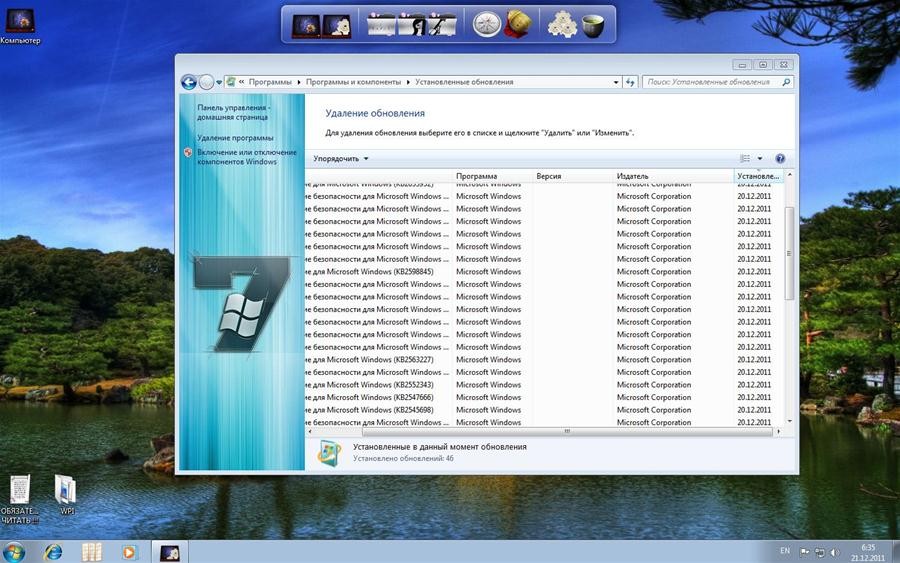Open the view options dropdown arrow
This screenshot has width=900, height=563.
[760, 158]
